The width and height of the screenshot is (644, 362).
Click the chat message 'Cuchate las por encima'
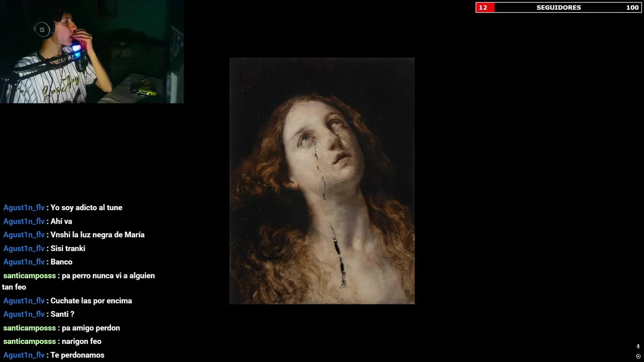[x=91, y=301]
